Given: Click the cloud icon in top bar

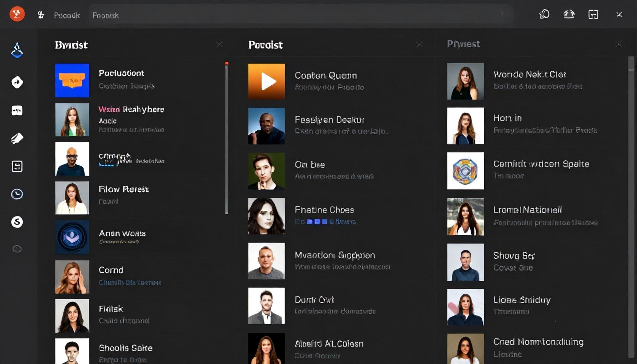Looking at the screenshot, I should (569, 14).
